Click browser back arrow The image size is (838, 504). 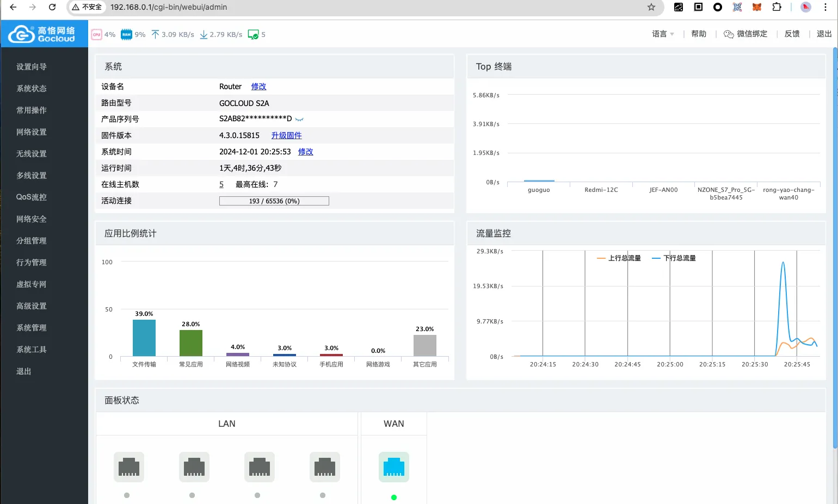pos(13,7)
